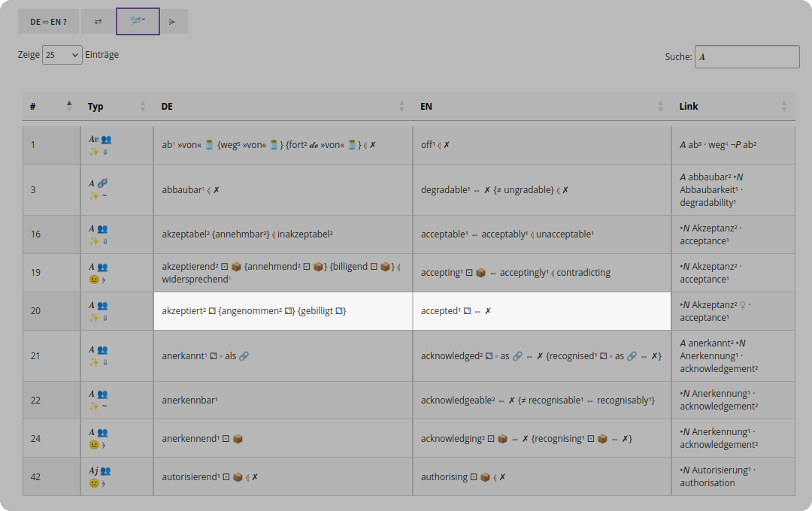Select the highlighted 'akzeptiert' DE cell
This screenshot has width=812, height=511.
tap(283, 311)
